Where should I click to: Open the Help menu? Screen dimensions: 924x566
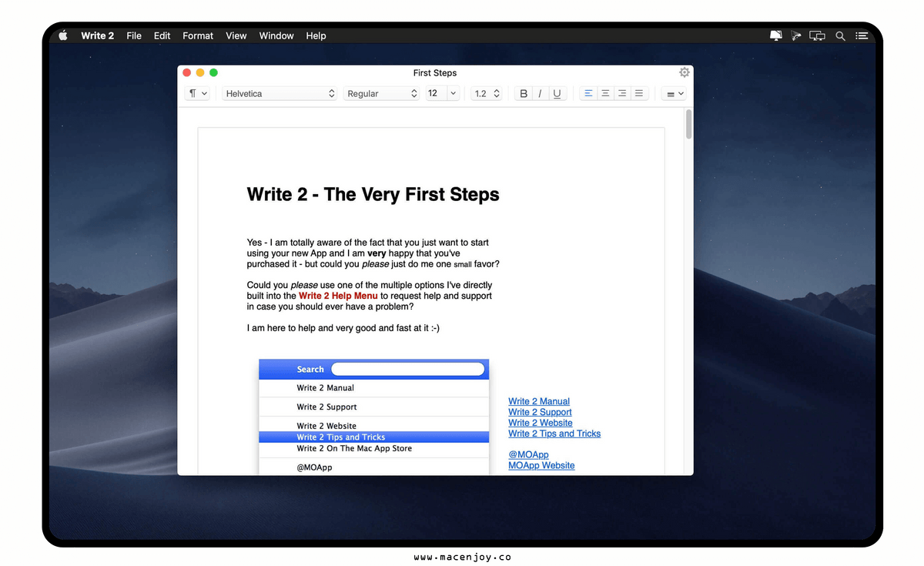click(316, 35)
